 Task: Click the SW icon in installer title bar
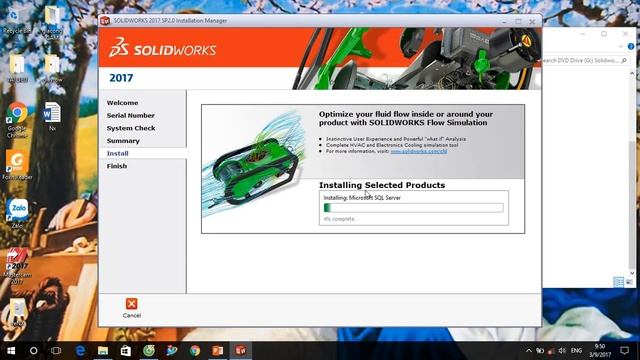[105, 20]
